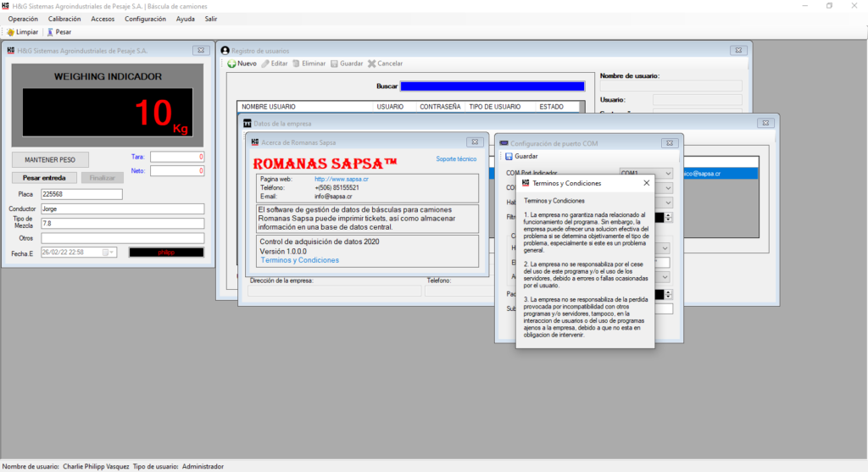
Task: Click the Versión 1.0.0.0 text
Action: point(283,251)
